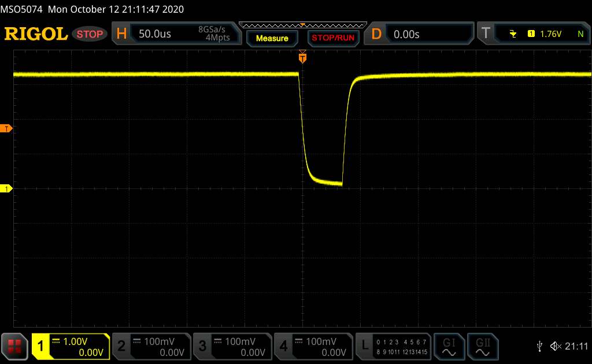592x364 pixels.
Task: Click the channel 1 DC coupling icon
Action: coord(56,341)
